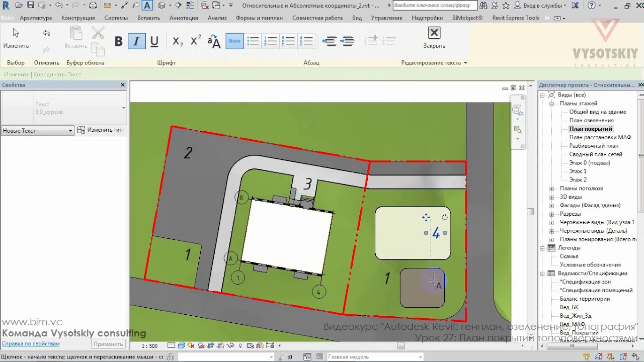644x362 pixels.
Task: Click the all caps text icon
Action: coord(214,41)
